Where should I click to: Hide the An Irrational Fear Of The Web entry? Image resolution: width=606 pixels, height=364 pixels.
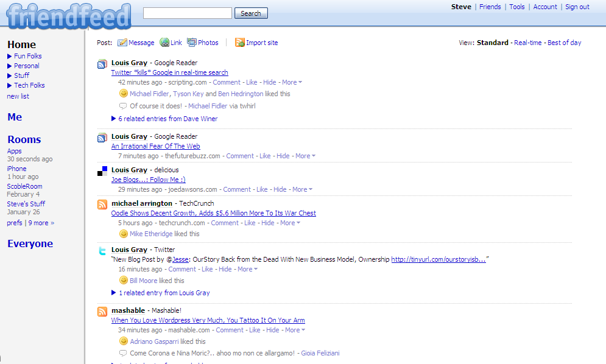pos(283,156)
